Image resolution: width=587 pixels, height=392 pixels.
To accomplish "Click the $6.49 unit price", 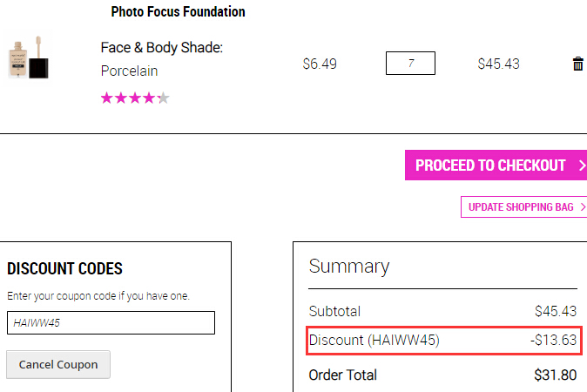I will tap(320, 64).
